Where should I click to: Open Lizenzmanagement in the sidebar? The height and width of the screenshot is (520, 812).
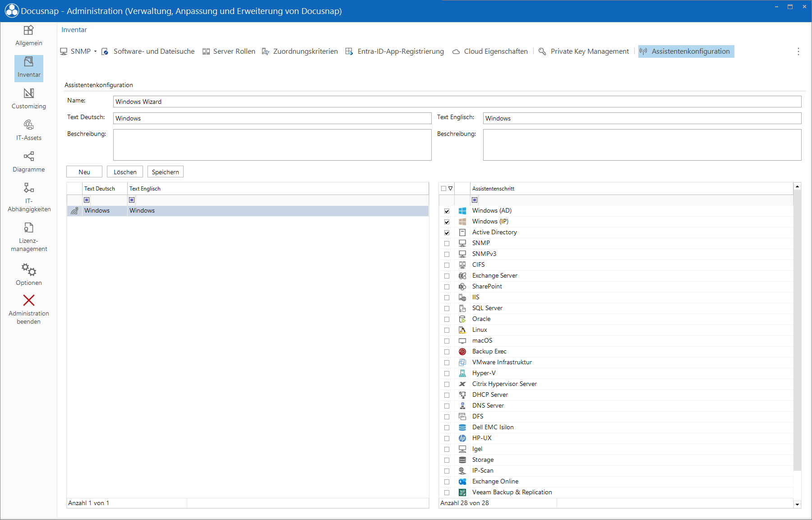(29, 237)
